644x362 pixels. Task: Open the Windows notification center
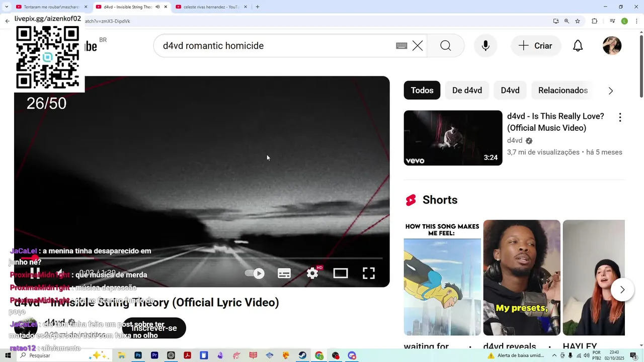[633, 355]
